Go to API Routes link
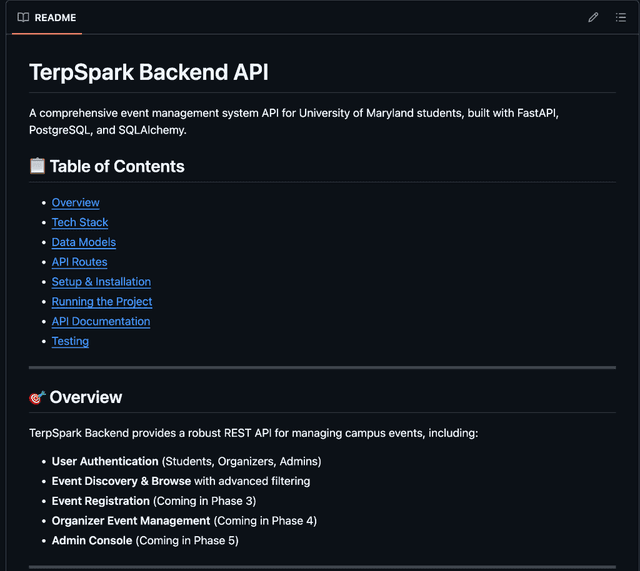This screenshot has width=640, height=571. click(x=80, y=262)
